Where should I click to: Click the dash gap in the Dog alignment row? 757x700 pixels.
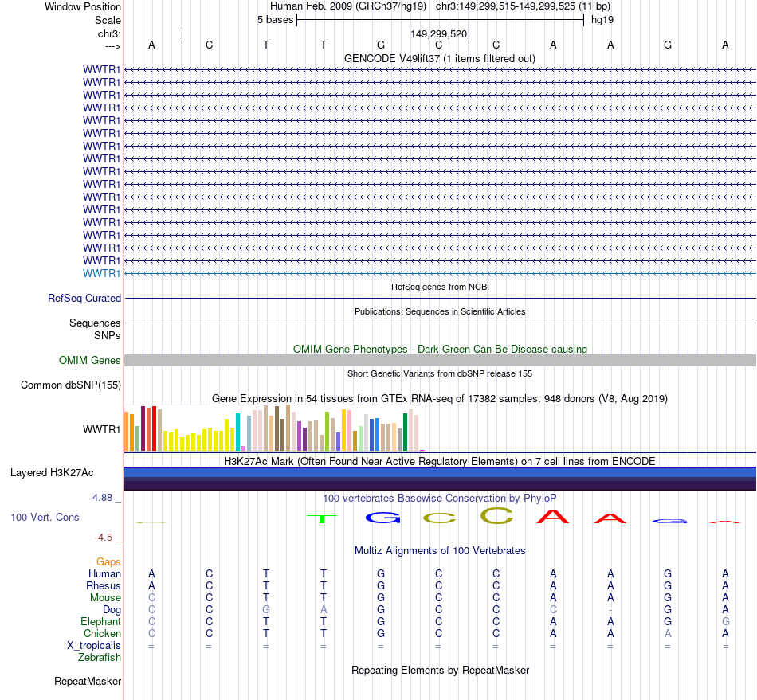click(x=610, y=610)
